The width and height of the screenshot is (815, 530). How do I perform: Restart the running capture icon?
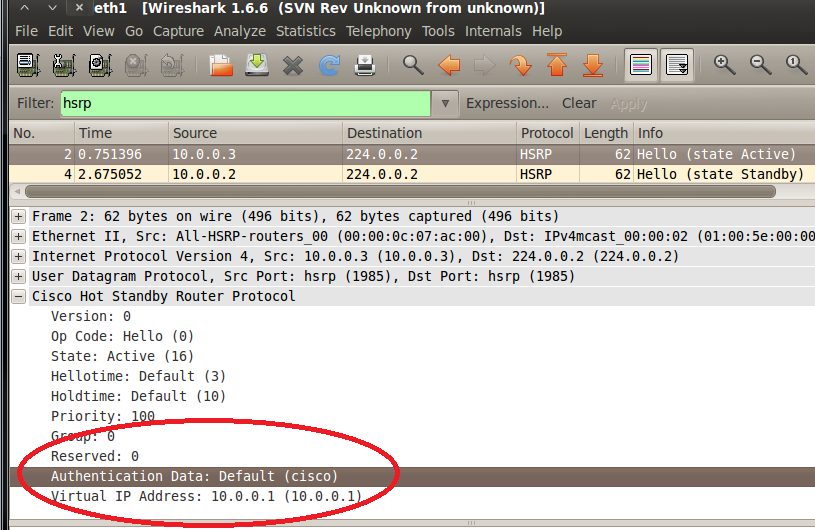[172, 65]
